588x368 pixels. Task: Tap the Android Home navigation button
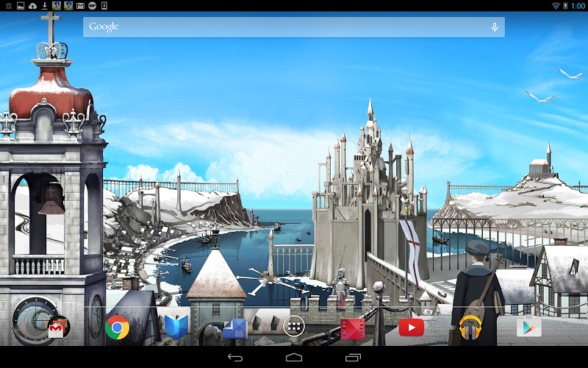pyautogui.click(x=294, y=357)
